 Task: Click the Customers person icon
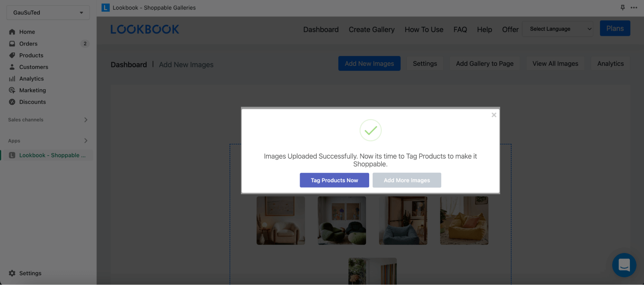(12, 67)
